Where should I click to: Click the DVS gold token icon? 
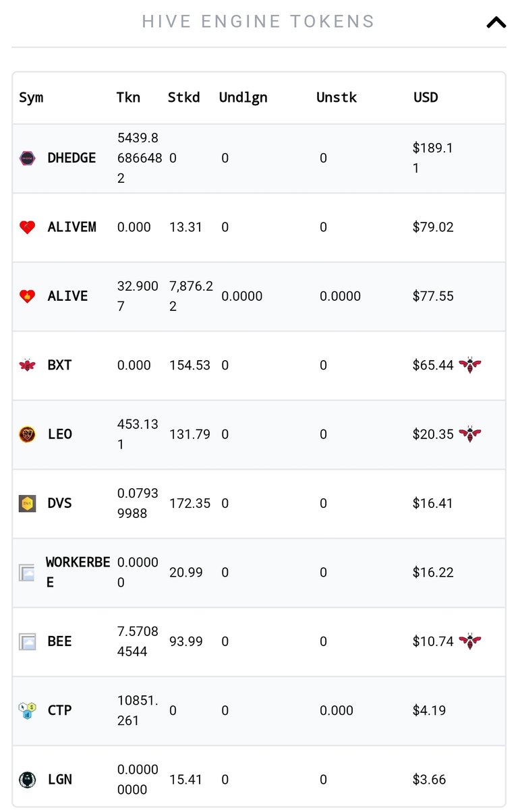27,503
